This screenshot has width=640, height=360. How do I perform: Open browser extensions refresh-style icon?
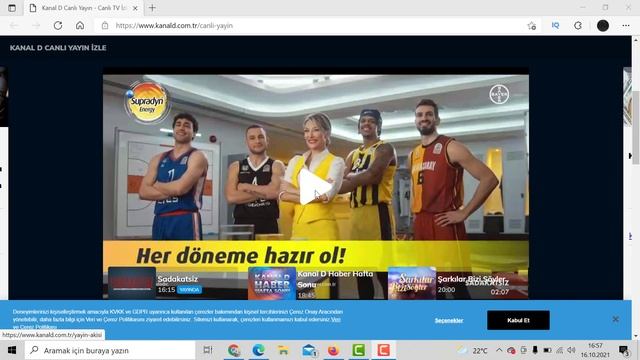point(578,25)
